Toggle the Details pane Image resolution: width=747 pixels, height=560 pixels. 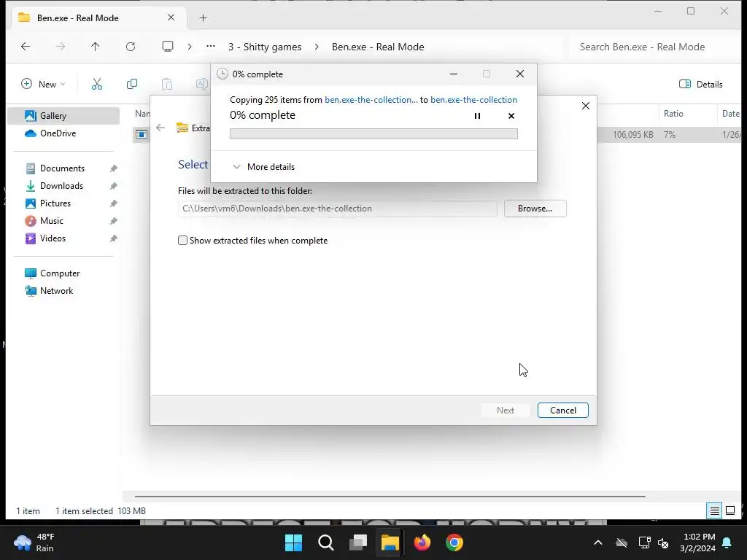(x=701, y=85)
